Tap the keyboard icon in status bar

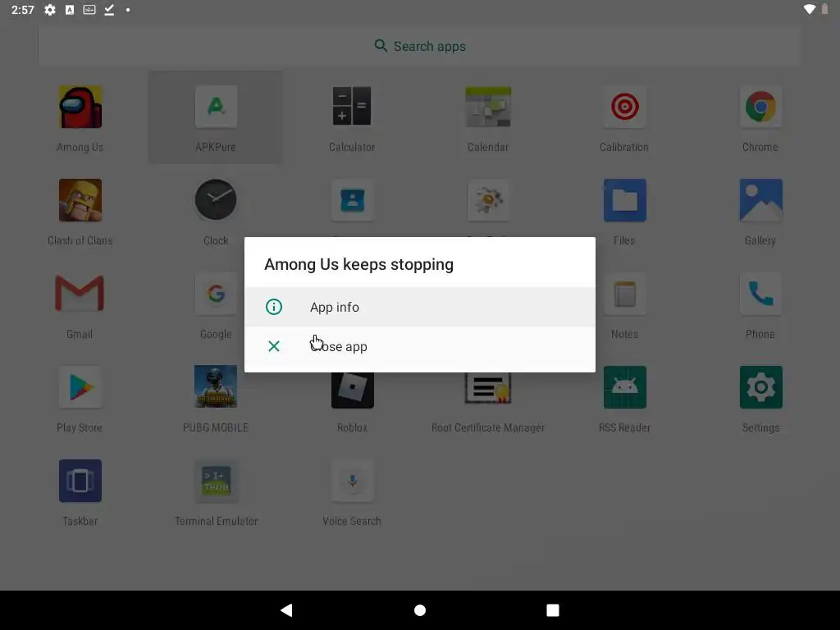[x=89, y=10]
